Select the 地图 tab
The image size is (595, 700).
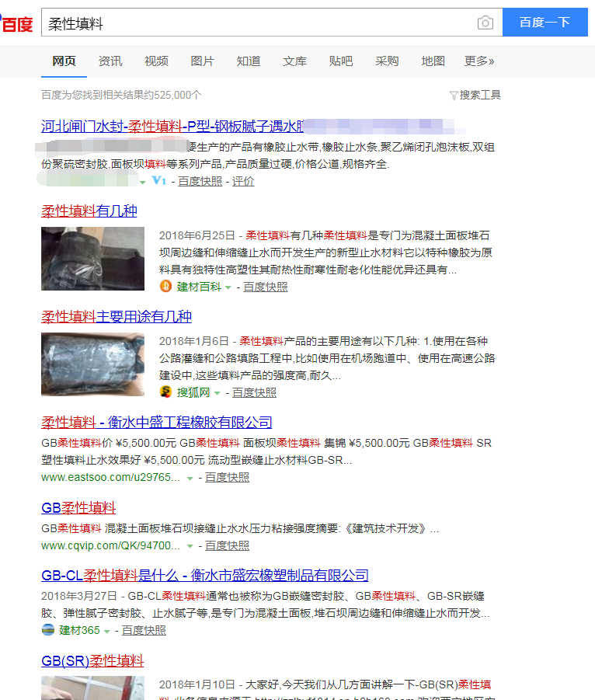pos(433,61)
